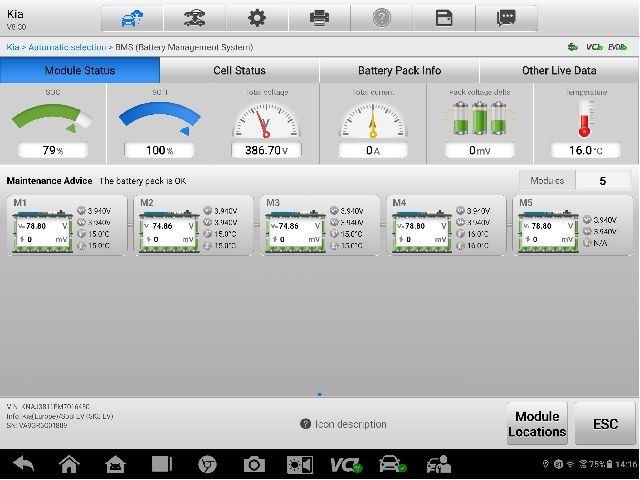Select the Other Live Data tab
Image resolution: width=640 pixels, height=480 pixels.
tap(559, 70)
